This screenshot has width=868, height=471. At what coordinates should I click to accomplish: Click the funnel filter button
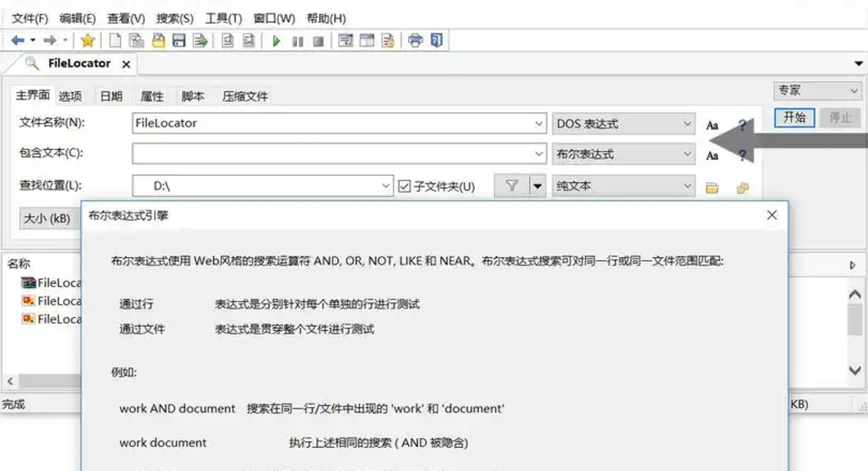click(x=512, y=186)
